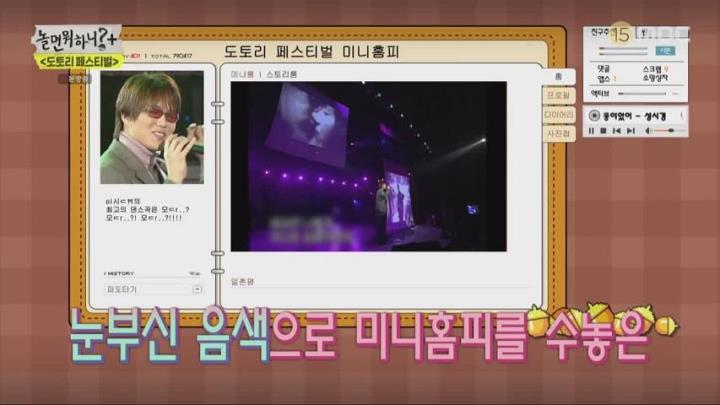Click the blue button in friends panel

(x=665, y=51)
